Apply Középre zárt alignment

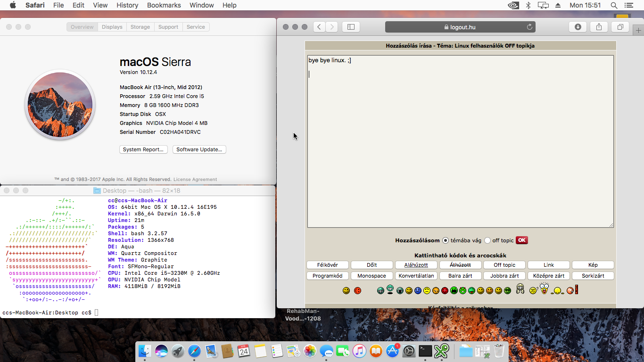[x=549, y=276]
